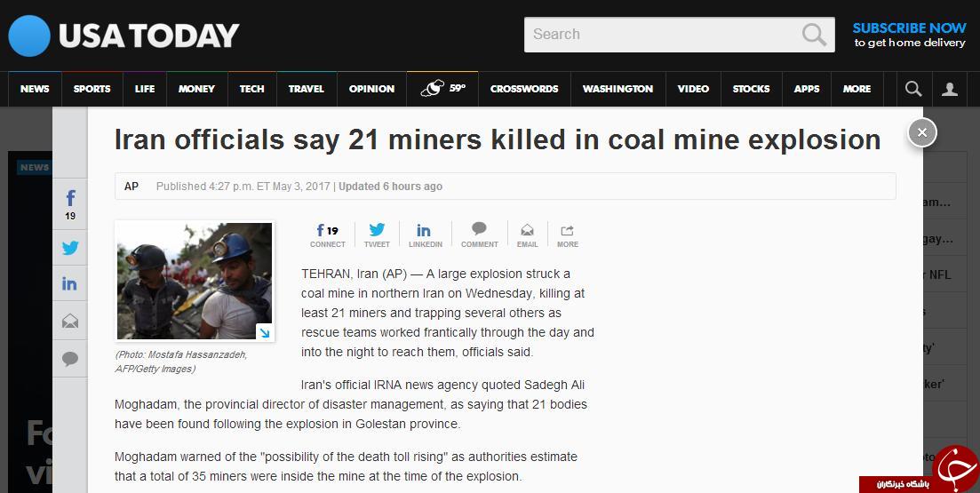Click the magnifier icon in search box
This screenshot has width=980, height=493.
tap(814, 35)
